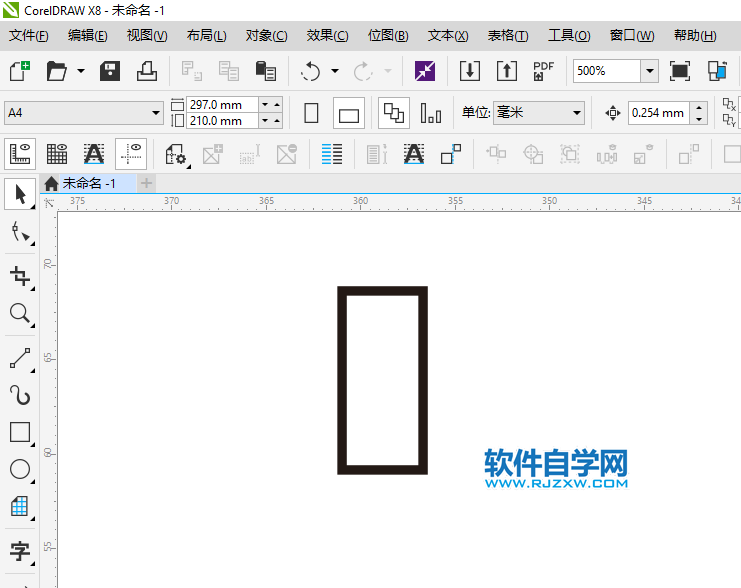Export a file with up arrow icon

coord(507,71)
